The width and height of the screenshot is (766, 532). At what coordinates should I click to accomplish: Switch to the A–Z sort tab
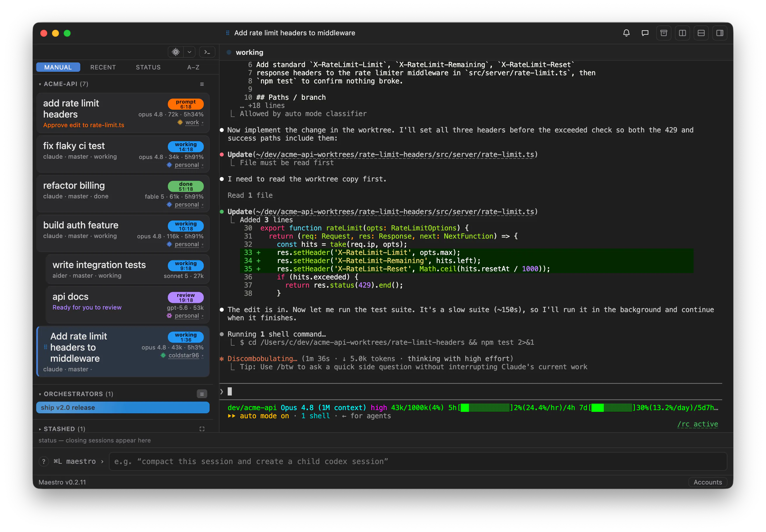[193, 67]
